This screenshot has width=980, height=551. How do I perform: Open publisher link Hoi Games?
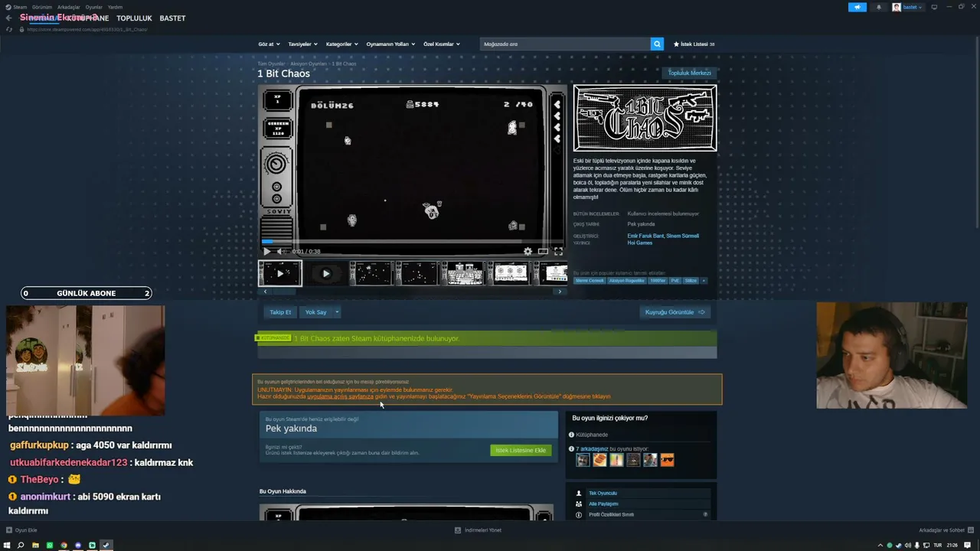(x=640, y=243)
